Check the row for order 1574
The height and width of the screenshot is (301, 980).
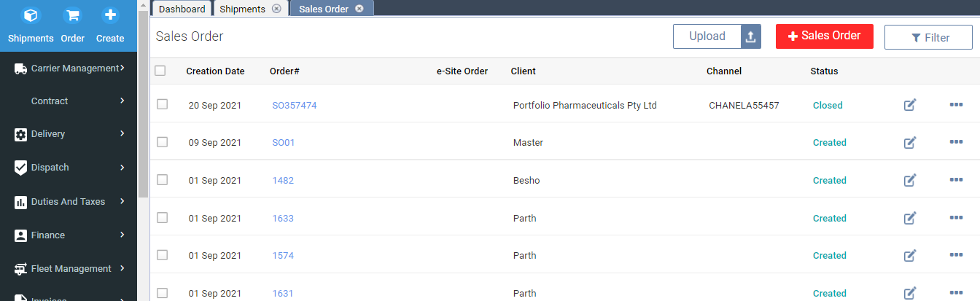tap(162, 255)
